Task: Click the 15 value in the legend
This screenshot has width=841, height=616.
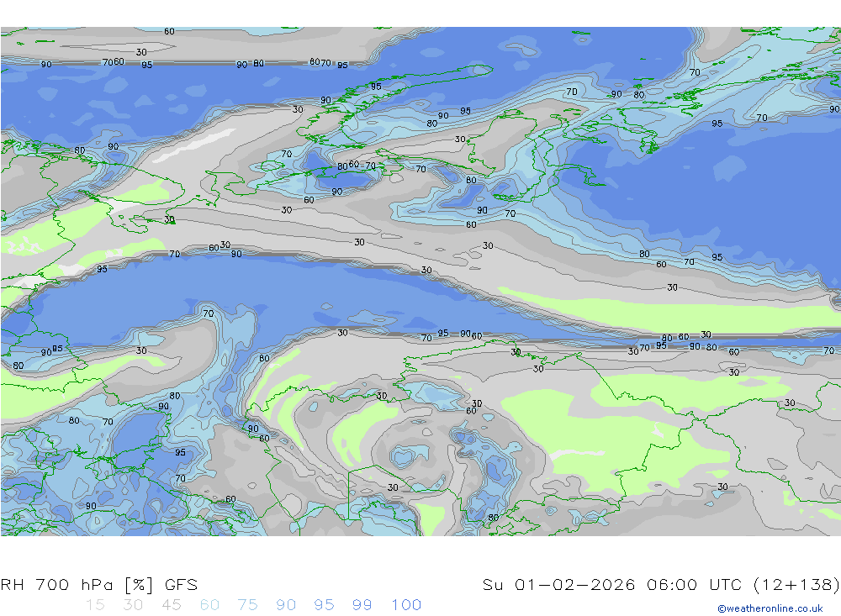Action: (x=95, y=605)
